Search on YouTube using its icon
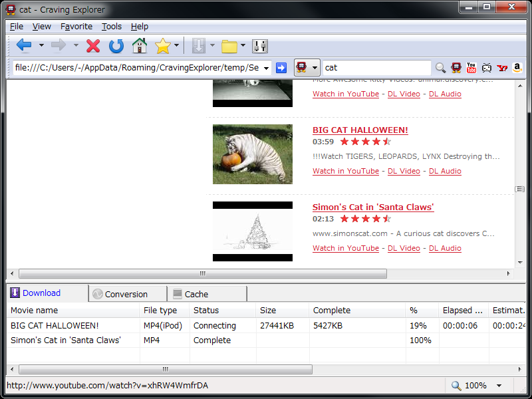The height and width of the screenshot is (399, 532). point(471,68)
